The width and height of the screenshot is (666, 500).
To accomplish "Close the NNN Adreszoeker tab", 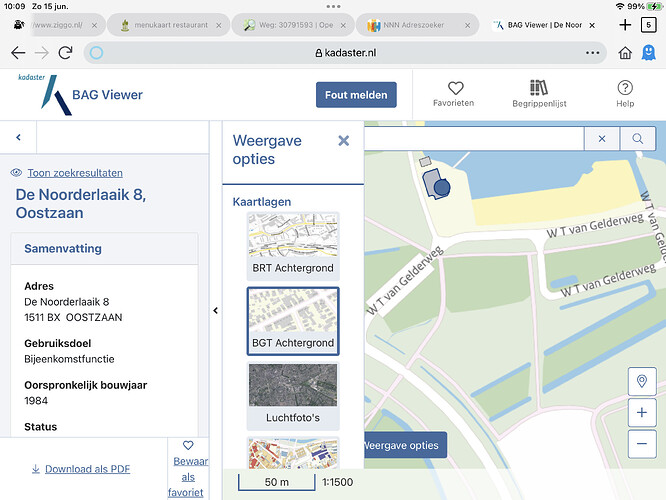I will [467, 25].
